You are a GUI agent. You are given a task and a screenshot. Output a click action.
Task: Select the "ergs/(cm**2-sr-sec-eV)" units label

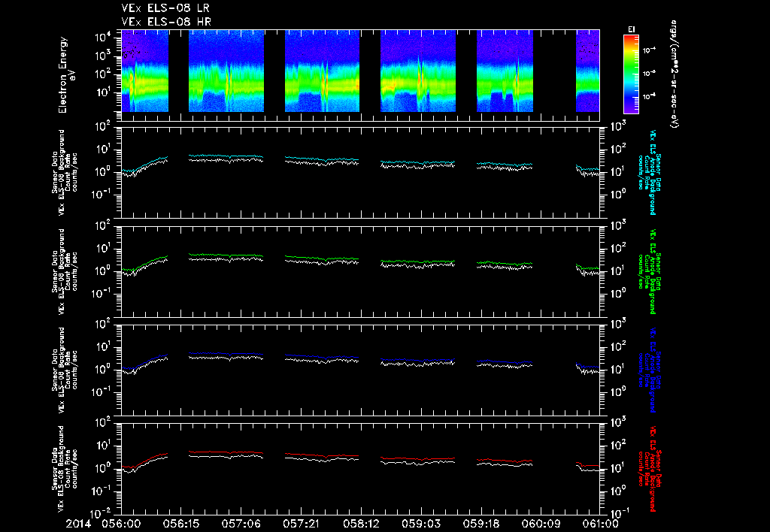(x=675, y=74)
